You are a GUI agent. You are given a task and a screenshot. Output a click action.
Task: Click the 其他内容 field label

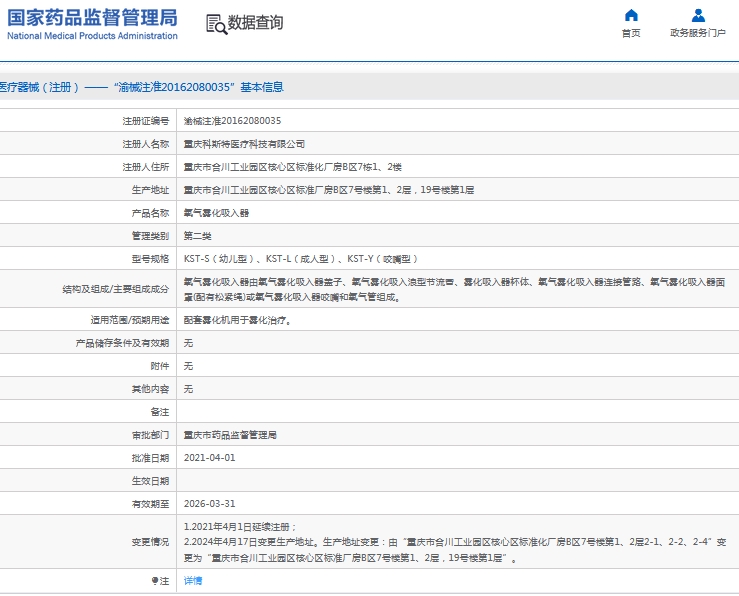[150, 389]
